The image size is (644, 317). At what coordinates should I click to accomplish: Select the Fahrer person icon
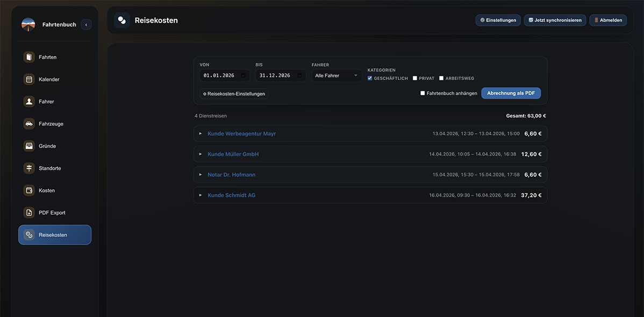click(28, 102)
